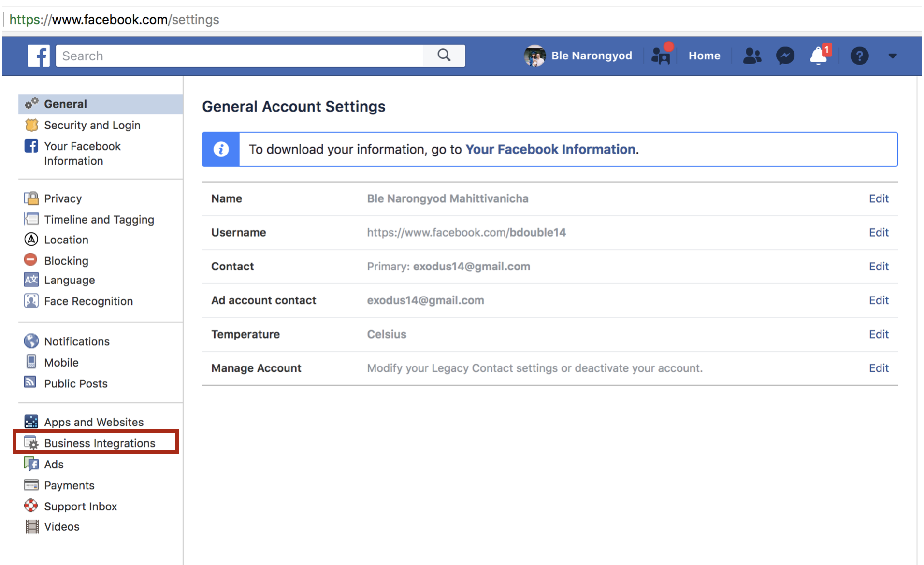The width and height of the screenshot is (924, 565).
Task: Click the Notifications globe icon in sidebar
Action: (x=31, y=341)
